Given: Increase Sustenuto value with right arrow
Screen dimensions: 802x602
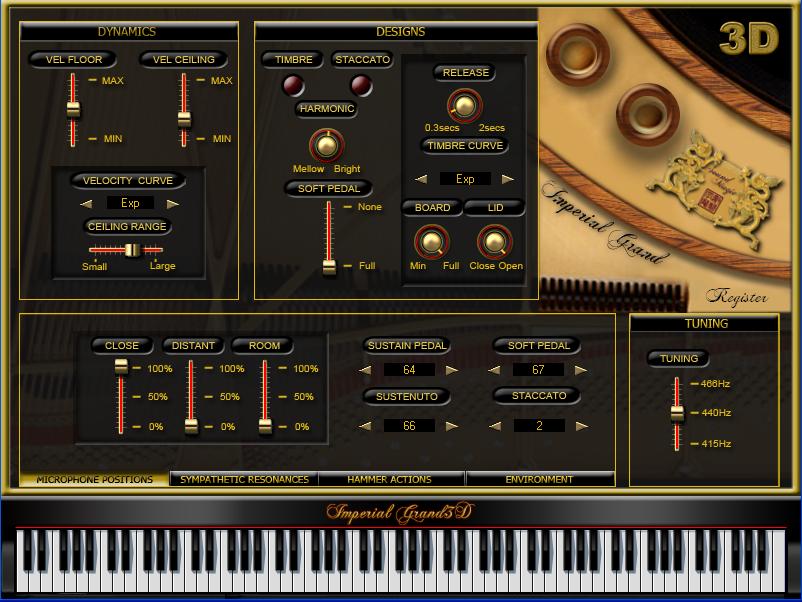Looking at the screenshot, I should (452, 426).
